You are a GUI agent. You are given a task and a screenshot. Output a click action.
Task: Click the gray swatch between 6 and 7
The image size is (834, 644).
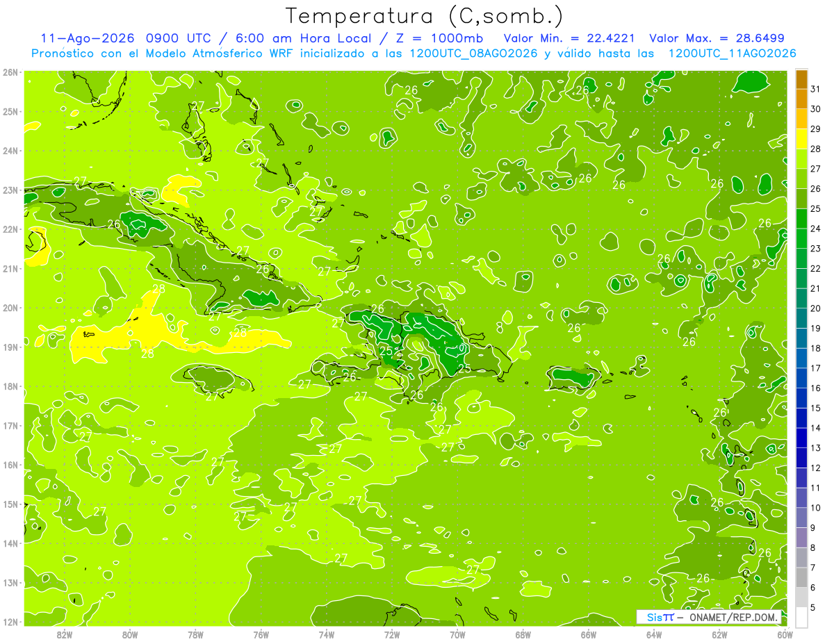click(801, 577)
